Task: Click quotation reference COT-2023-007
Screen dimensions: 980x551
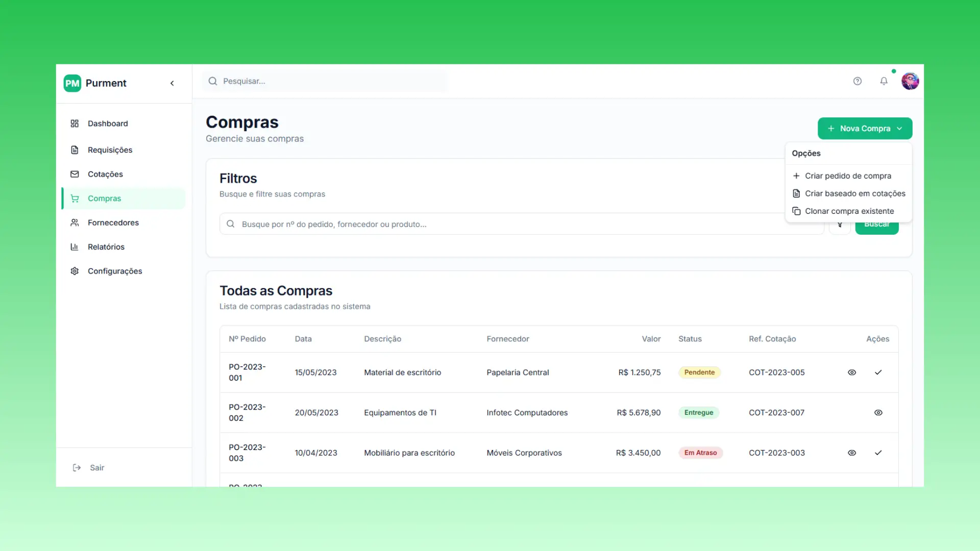Action: [x=776, y=413]
